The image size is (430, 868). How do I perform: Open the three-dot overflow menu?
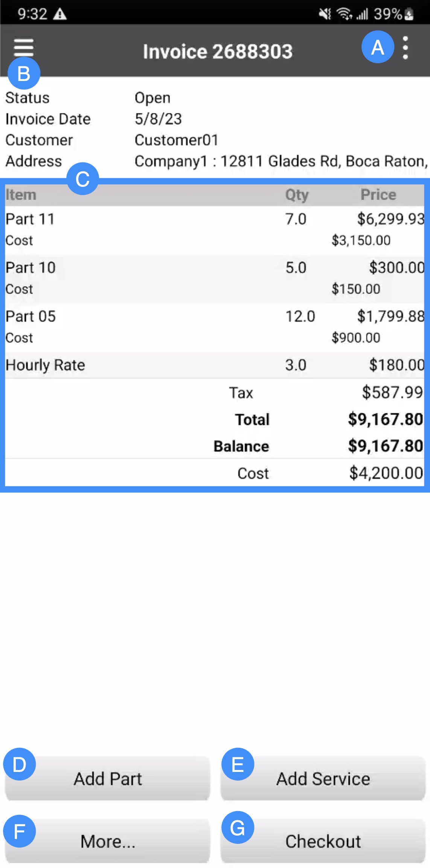(x=405, y=48)
